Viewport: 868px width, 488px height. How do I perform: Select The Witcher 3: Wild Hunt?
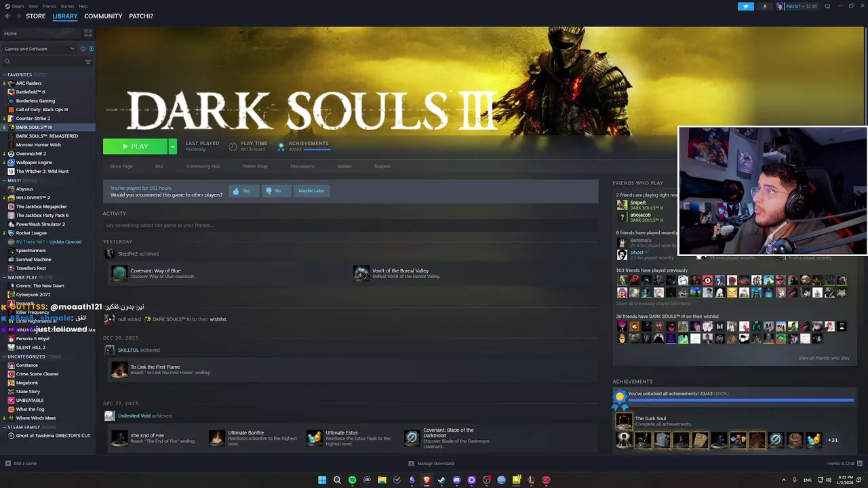click(x=42, y=171)
